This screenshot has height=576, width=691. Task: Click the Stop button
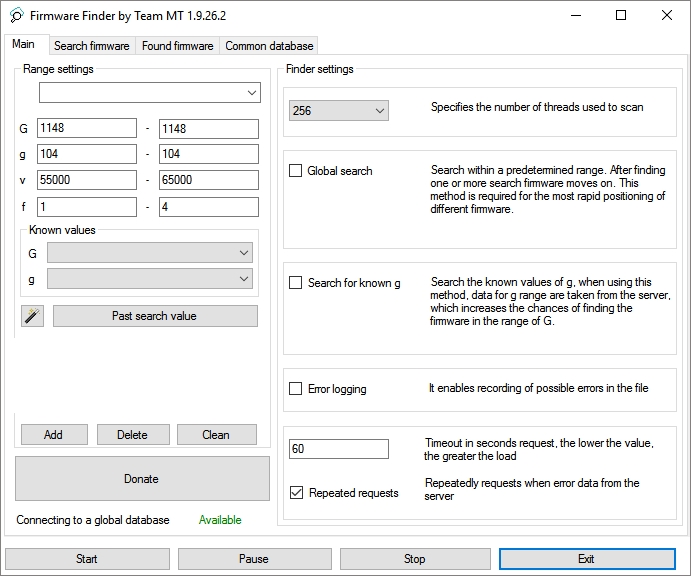point(415,559)
